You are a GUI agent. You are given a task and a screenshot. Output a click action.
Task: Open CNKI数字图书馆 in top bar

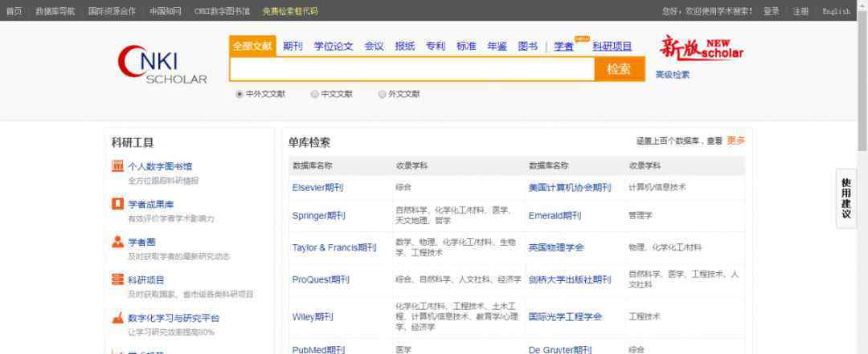click(x=222, y=11)
